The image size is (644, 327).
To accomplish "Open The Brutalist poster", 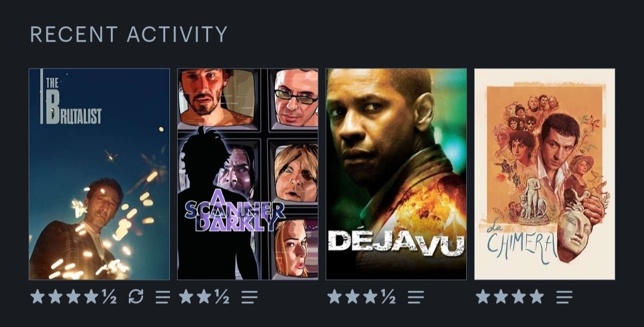I will [x=99, y=174].
